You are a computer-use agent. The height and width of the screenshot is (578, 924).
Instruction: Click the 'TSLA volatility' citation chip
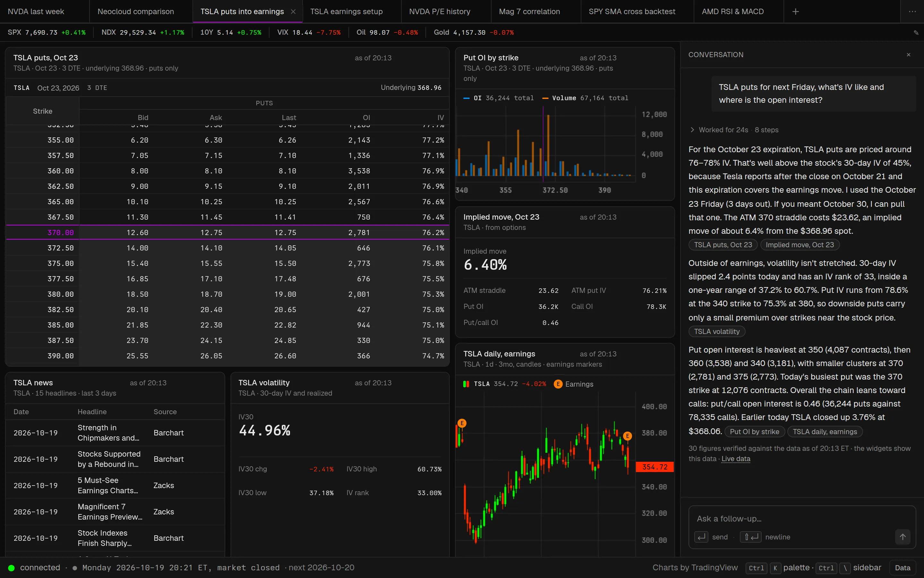717,331
